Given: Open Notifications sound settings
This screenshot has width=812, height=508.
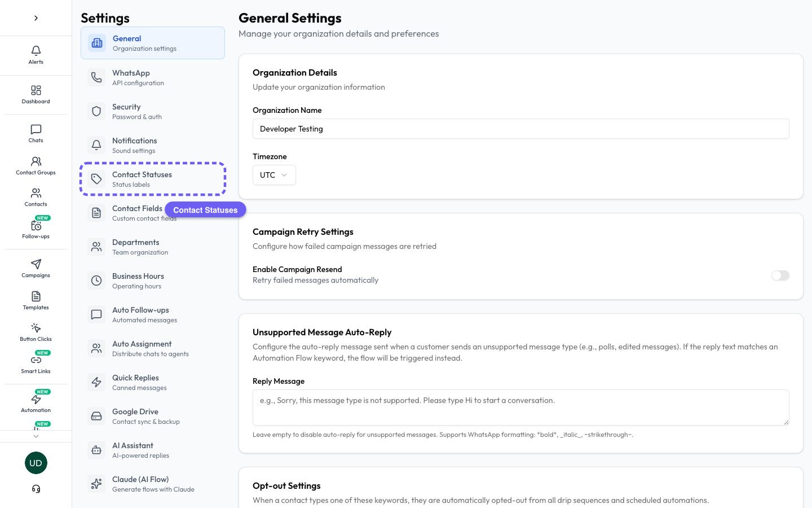Looking at the screenshot, I should 153,145.
